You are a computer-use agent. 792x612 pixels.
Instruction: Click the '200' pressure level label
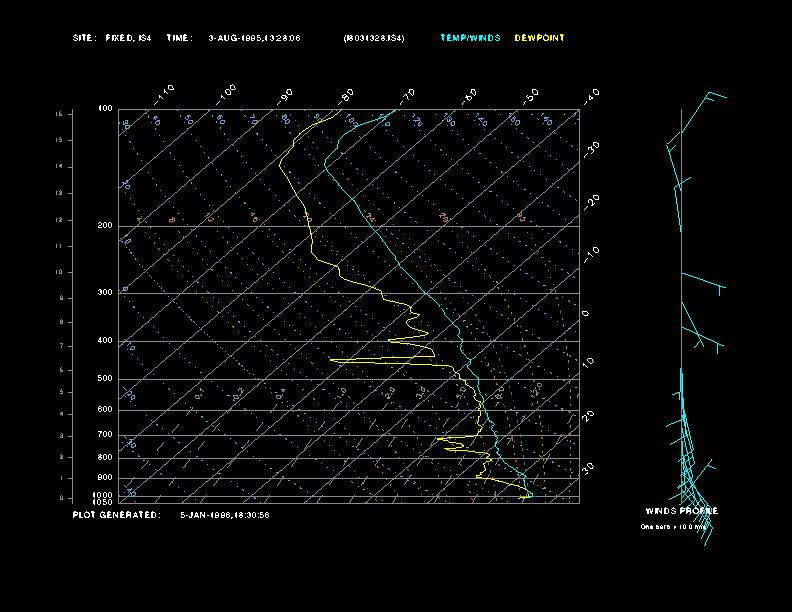coord(105,226)
